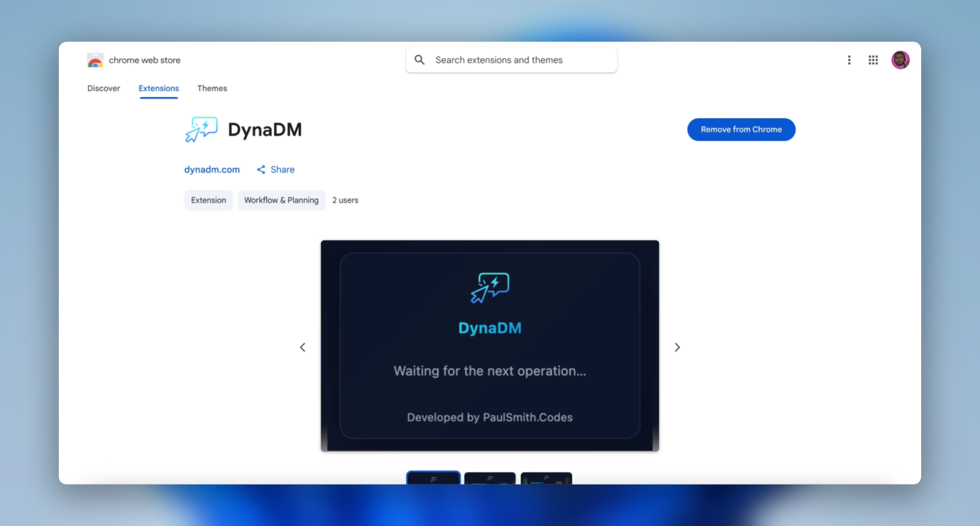The height and width of the screenshot is (526, 980).
Task: Switch to the Themes tab
Action: click(x=212, y=88)
